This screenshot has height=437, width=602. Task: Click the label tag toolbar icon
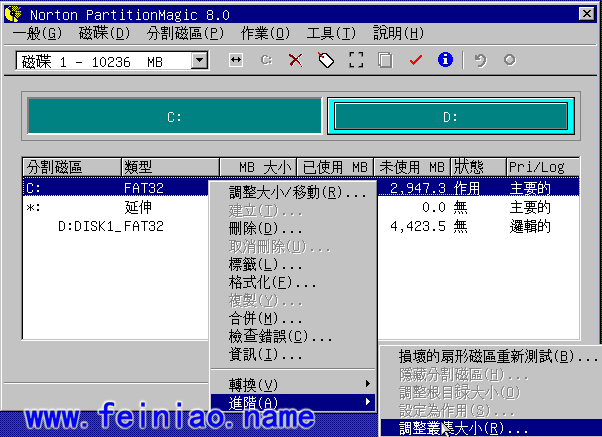click(326, 60)
